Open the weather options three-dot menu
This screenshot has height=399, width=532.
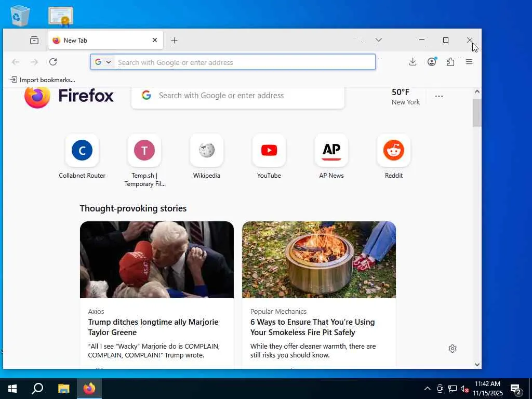click(x=439, y=96)
